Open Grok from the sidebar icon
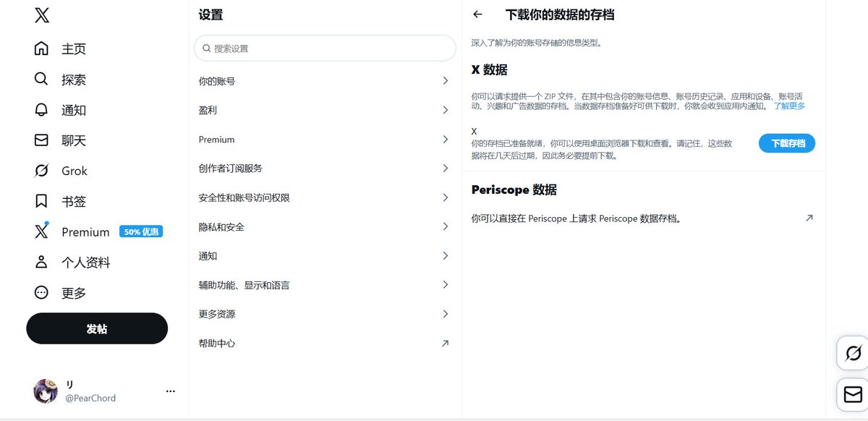 point(41,171)
